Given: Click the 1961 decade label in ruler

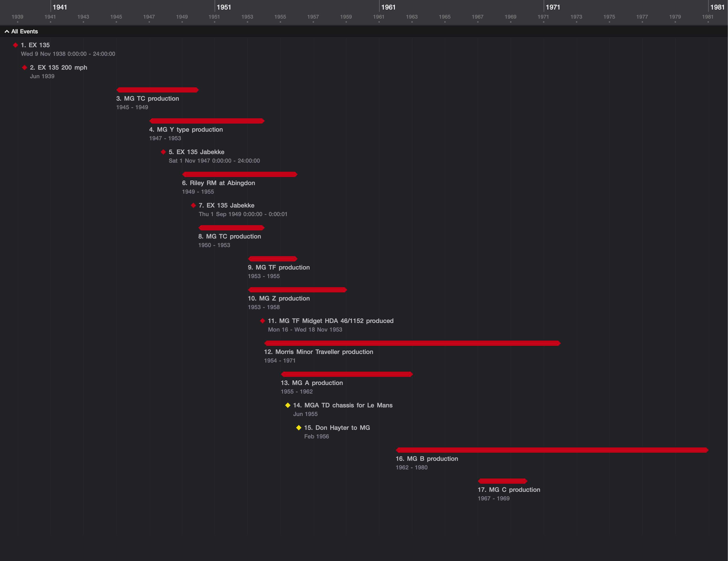Looking at the screenshot, I should click(x=388, y=7).
